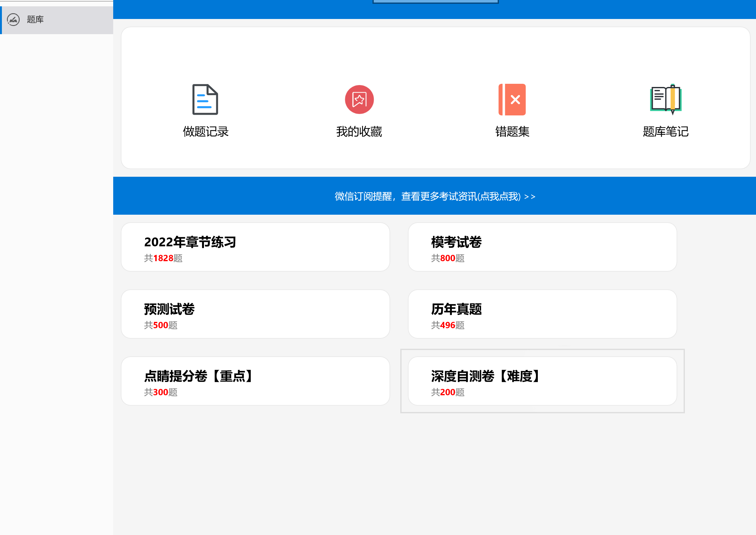This screenshot has width=756, height=535.
Task: Click the 共800题 count under 模考试卷
Action: (448, 258)
